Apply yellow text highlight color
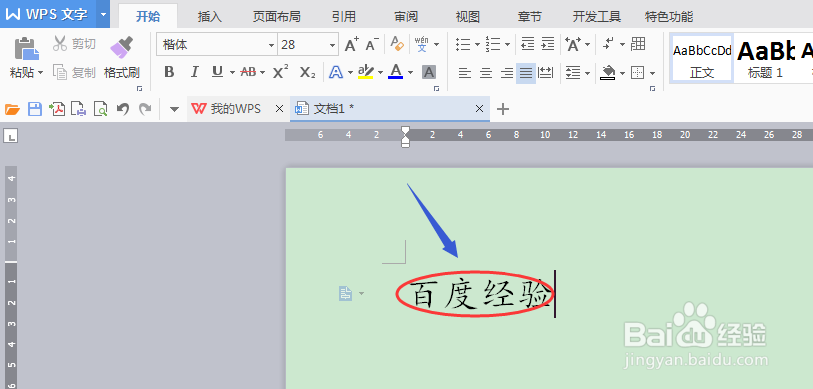The width and height of the screenshot is (813, 389). tap(366, 72)
